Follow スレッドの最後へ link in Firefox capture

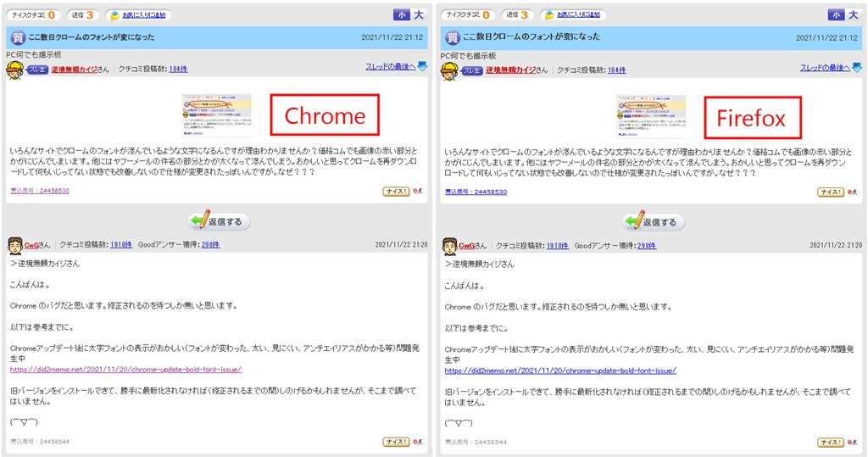tap(825, 68)
